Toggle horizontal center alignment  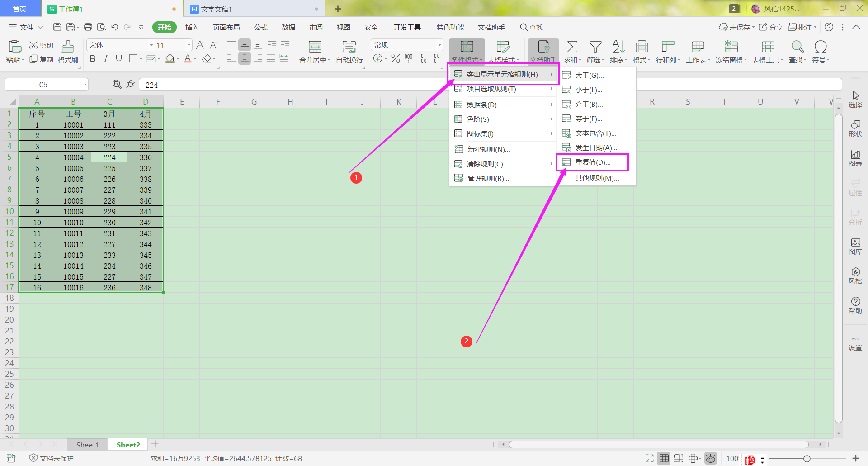[x=245, y=58]
